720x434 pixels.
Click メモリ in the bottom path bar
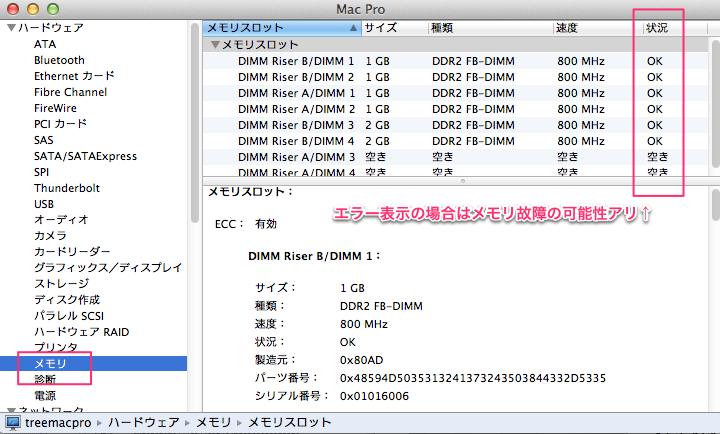(x=213, y=423)
